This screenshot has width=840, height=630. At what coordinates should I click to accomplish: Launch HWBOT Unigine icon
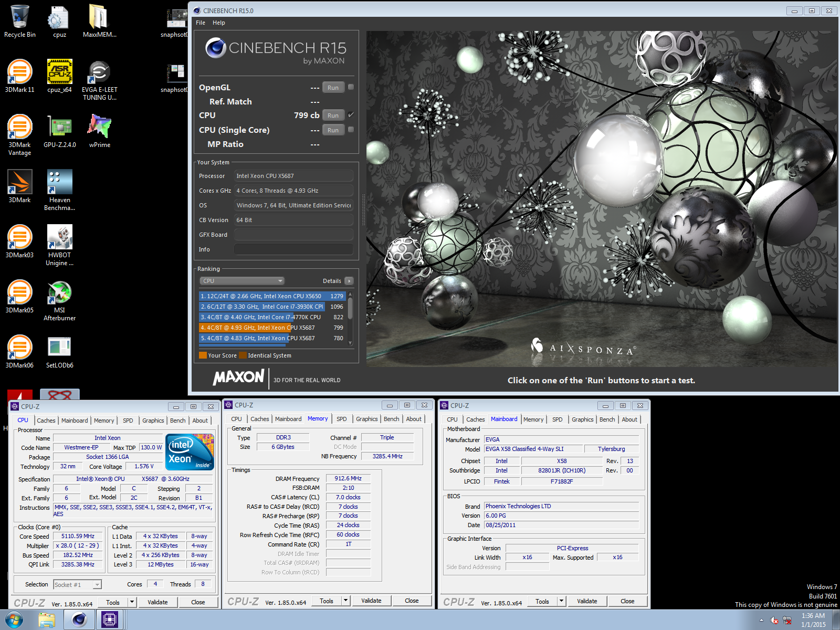tap(59, 245)
